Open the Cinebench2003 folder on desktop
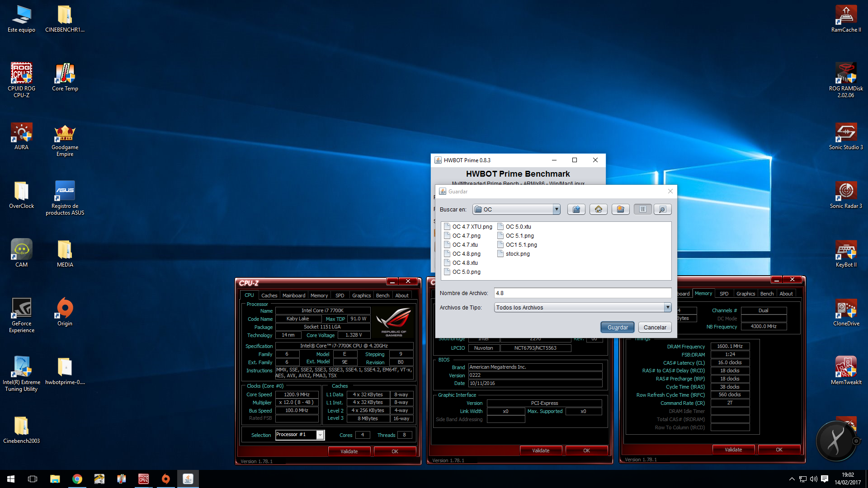This screenshot has width=868, height=488. tap(21, 429)
